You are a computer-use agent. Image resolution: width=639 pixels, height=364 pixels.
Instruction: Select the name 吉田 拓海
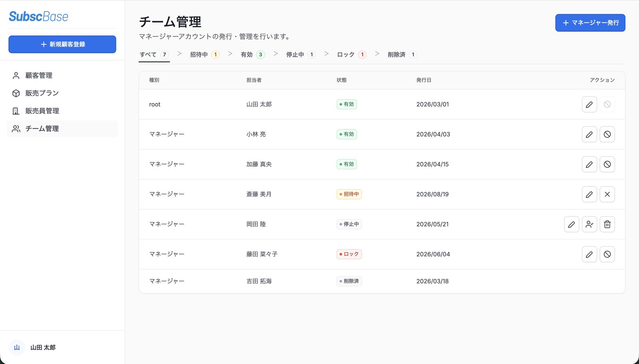(259, 281)
